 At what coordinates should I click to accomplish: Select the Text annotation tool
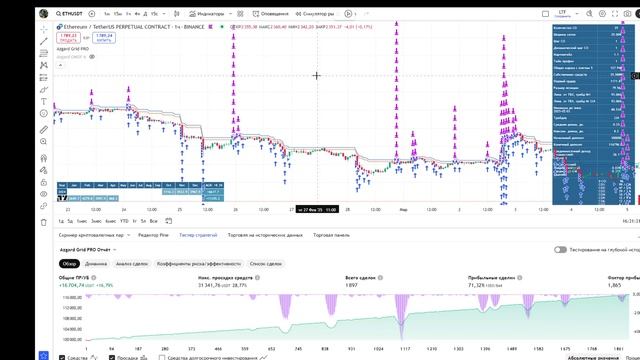(x=44, y=101)
